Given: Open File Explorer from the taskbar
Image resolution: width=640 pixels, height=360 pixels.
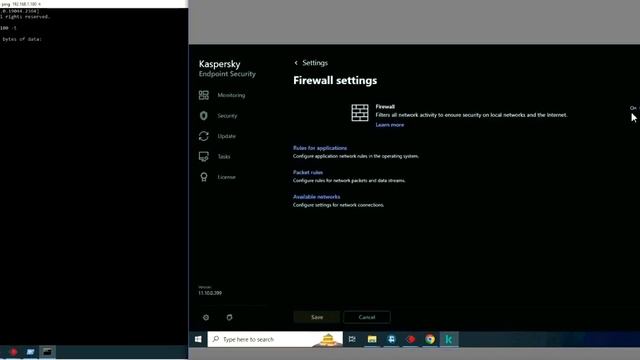Looking at the screenshot, I should click(372, 339).
